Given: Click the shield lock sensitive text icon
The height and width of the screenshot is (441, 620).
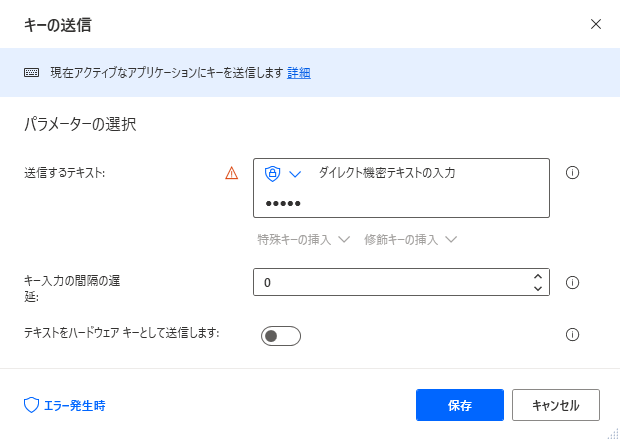Looking at the screenshot, I should click(x=272, y=174).
